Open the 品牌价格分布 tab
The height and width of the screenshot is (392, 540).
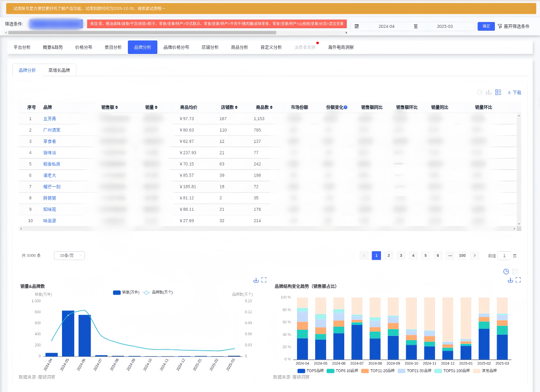[176, 47]
